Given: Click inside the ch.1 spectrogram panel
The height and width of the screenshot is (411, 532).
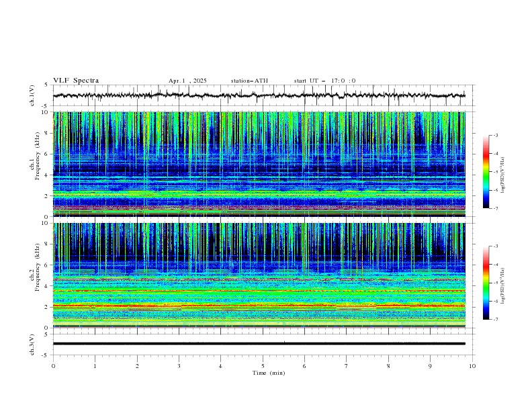Looking at the screenshot, I should click(259, 164).
